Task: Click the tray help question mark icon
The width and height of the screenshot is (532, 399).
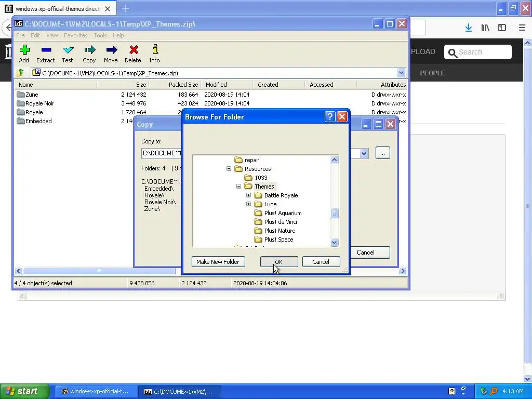Action: [451, 391]
